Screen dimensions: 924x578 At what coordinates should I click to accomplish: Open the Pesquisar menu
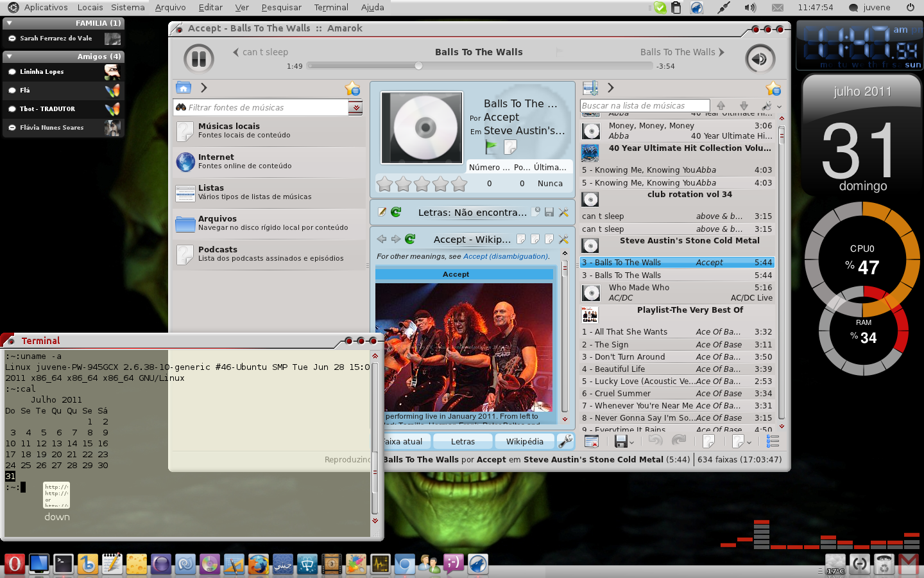coord(282,7)
